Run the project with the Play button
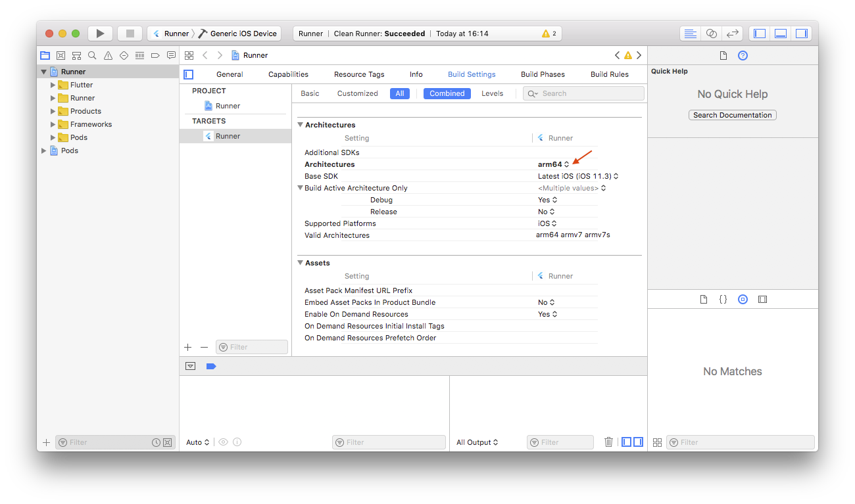The width and height of the screenshot is (855, 504). (100, 34)
